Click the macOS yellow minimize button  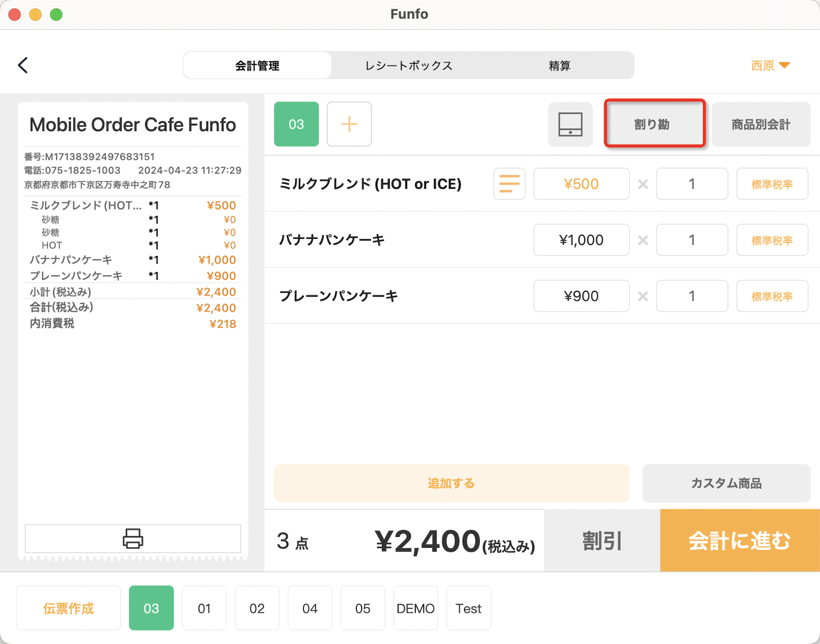tap(35, 15)
